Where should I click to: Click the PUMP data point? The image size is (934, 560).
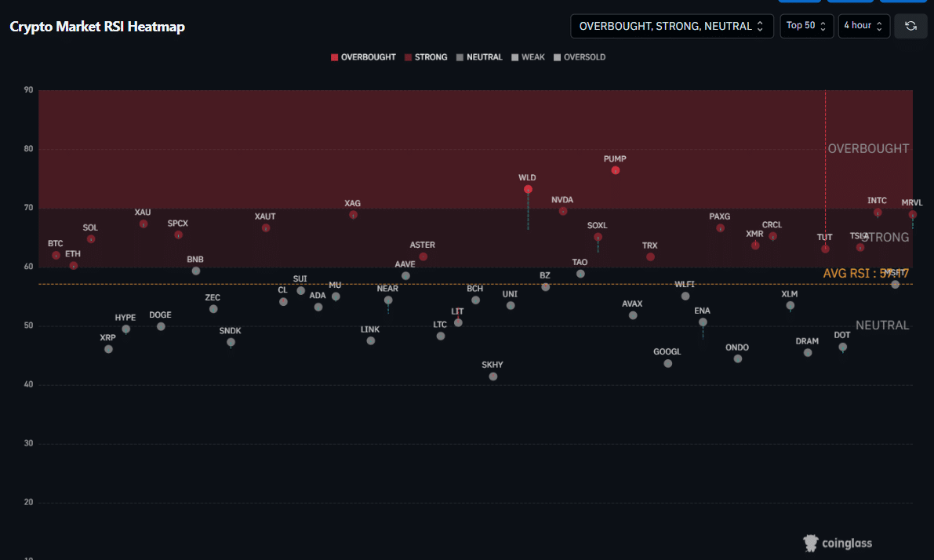pos(616,170)
